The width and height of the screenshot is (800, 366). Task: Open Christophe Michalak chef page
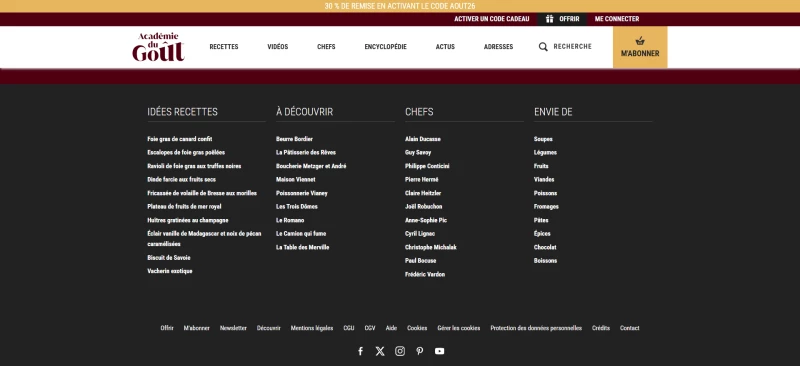[431, 247]
